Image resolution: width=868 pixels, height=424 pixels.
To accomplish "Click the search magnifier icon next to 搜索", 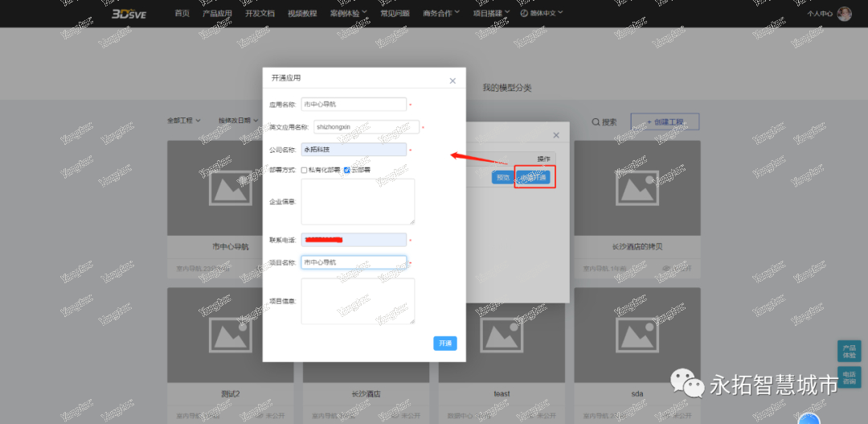I will (596, 122).
